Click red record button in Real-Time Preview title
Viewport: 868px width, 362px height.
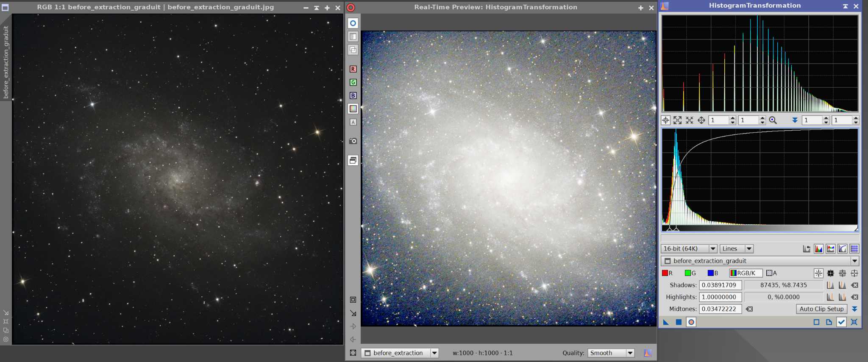(351, 7)
